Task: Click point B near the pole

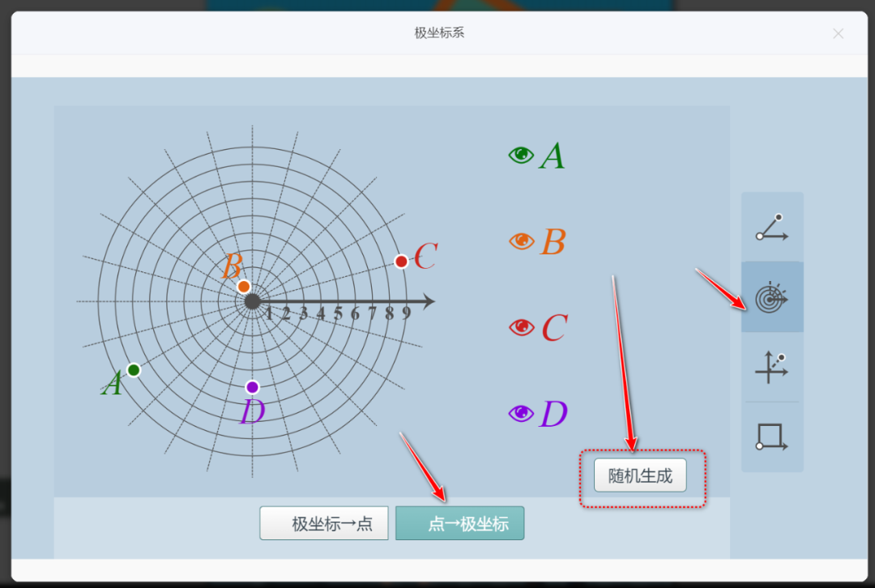Action: point(243,285)
